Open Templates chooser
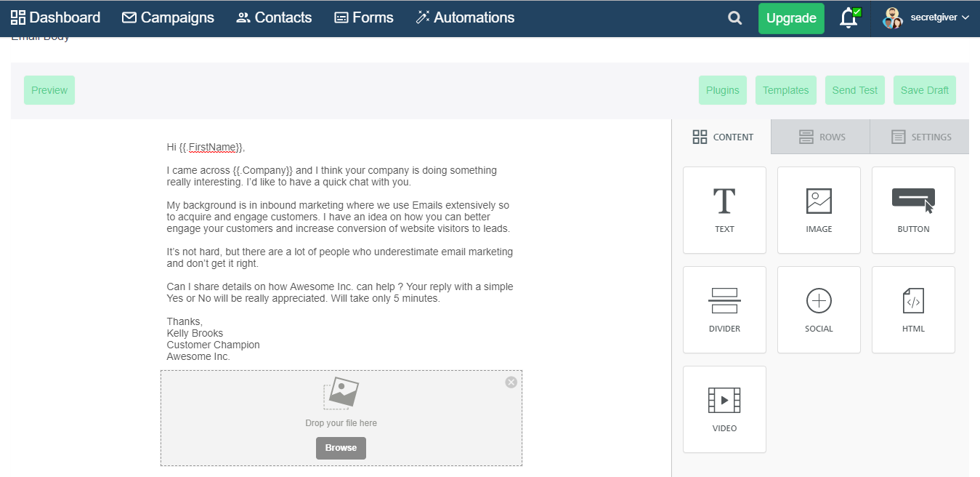The height and width of the screenshot is (477, 980). pos(786,90)
